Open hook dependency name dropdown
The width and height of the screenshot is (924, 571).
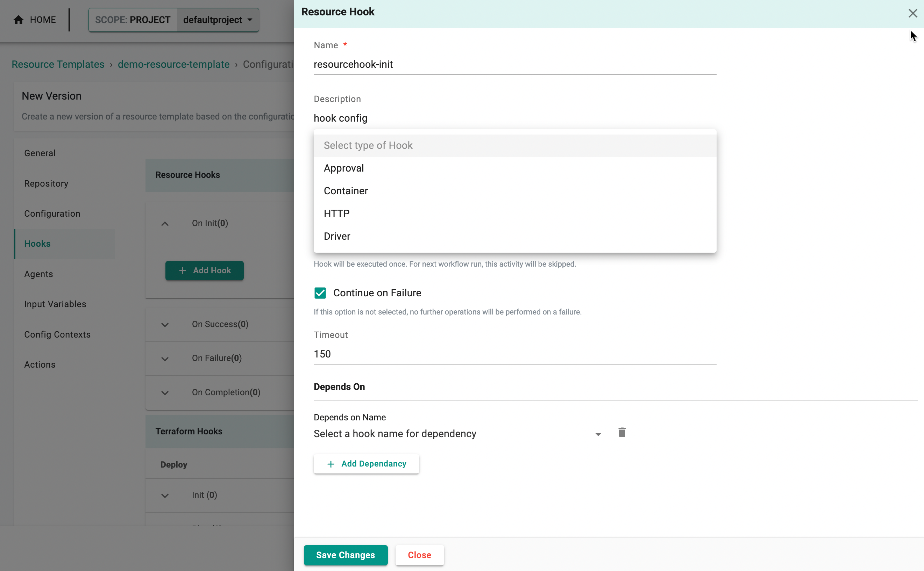pyautogui.click(x=597, y=434)
